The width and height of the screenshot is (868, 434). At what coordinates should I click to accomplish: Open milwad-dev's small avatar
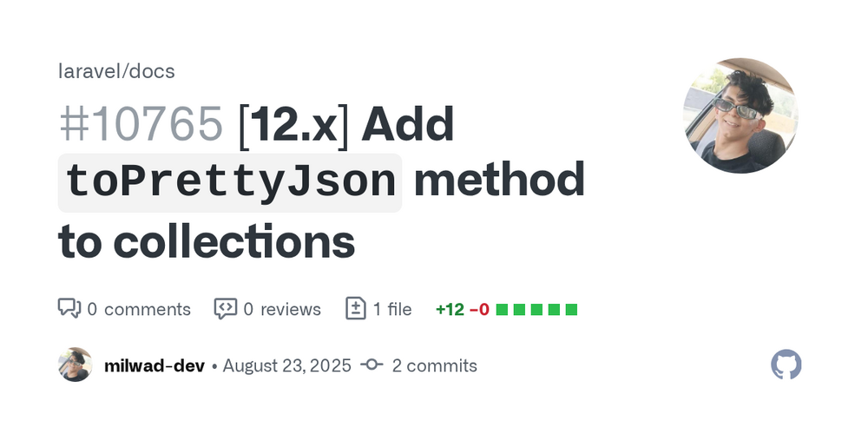(76, 365)
